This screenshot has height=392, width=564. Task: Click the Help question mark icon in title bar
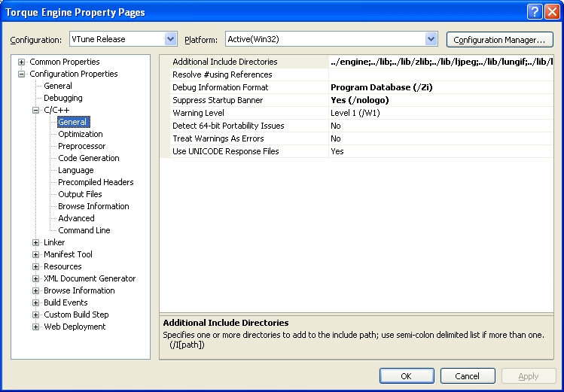tap(534, 12)
